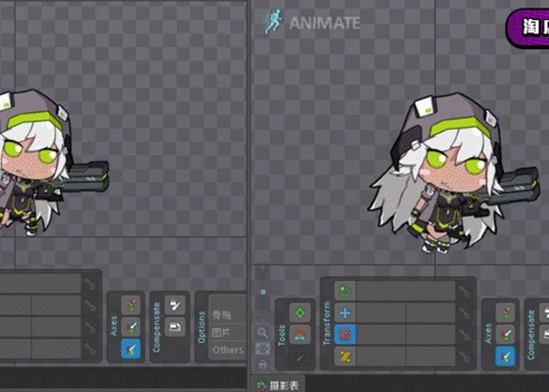Click the fit-to-viewport zoom icon
Screen dimensions: 549x392
263,349
